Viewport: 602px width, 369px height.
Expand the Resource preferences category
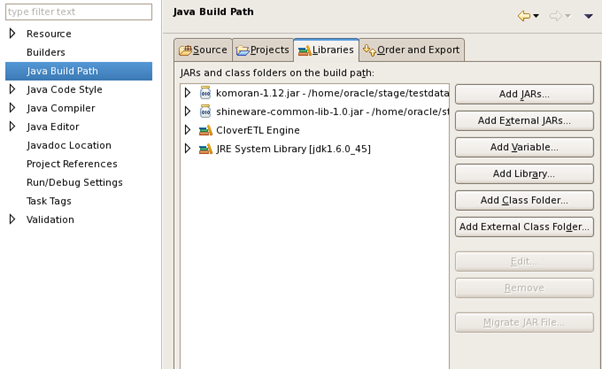click(12, 33)
